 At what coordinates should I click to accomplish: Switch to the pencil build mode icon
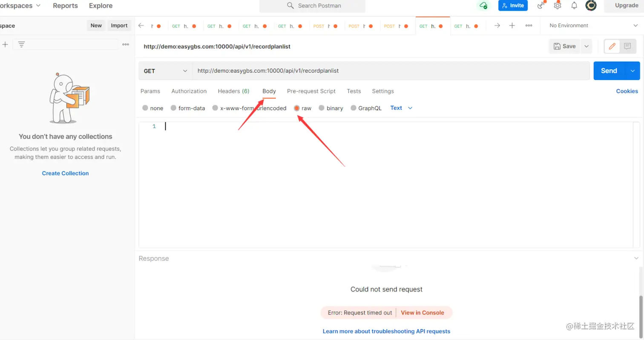point(612,46)
